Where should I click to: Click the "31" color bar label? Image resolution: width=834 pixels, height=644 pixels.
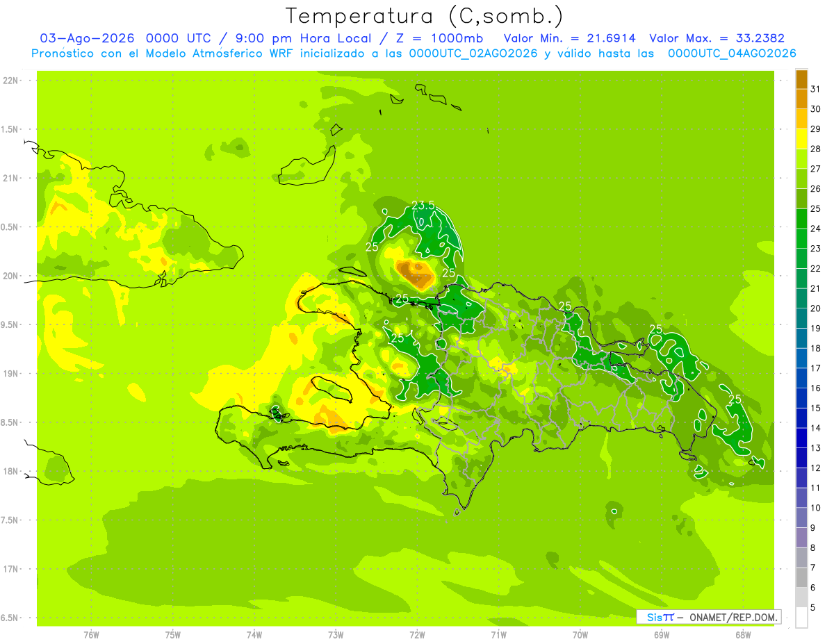coord(815,89)
